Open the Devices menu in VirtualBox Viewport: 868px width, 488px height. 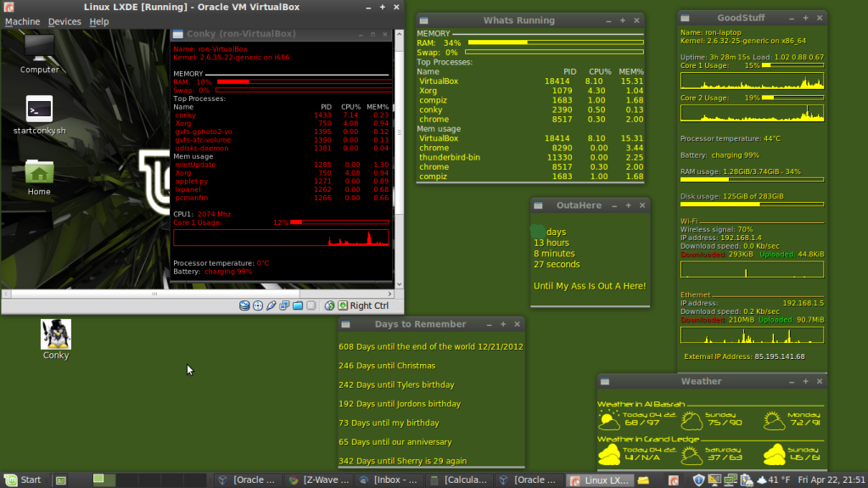(64, 21)
